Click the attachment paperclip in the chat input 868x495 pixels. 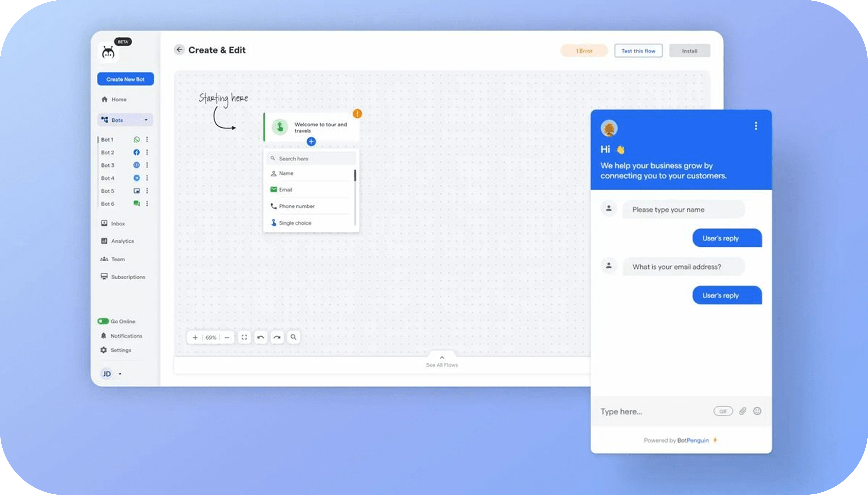click(742, 411)
